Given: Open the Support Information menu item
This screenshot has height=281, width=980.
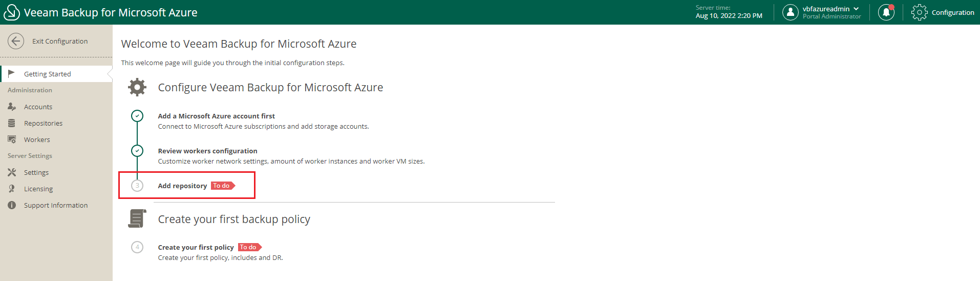Looking at the screenshot, I should click(56, 205).
